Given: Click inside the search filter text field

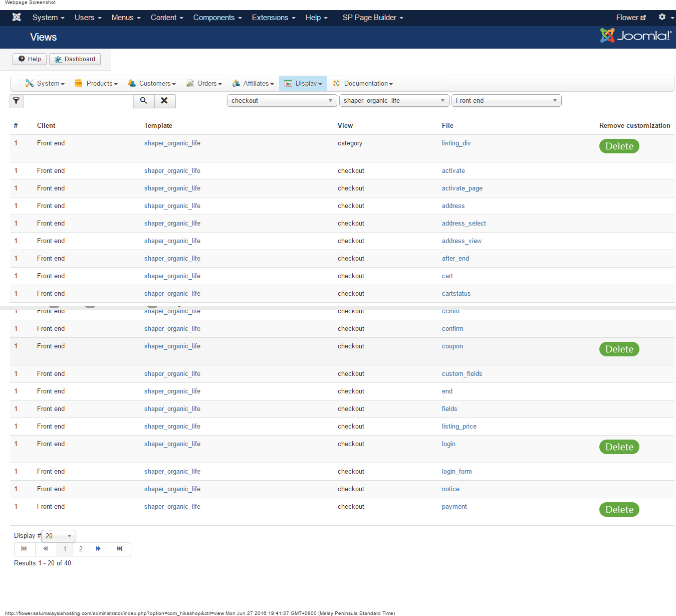Looking at the screenshot, I should click(x=79, y=101).
